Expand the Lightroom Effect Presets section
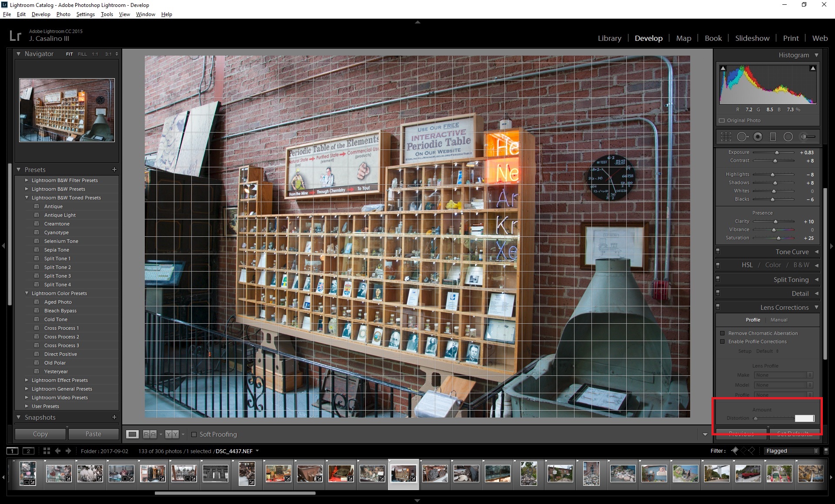The width and height of the screenshot is (835, 504). (26, 379)
